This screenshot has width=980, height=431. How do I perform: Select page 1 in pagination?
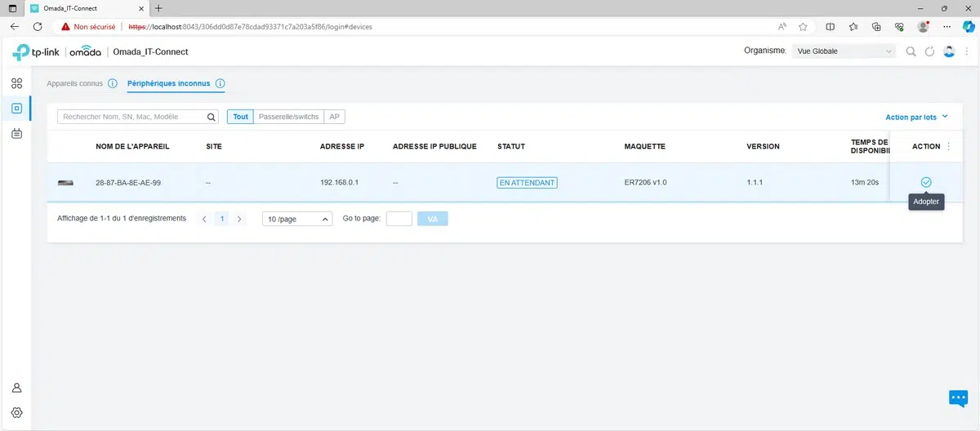coord(222,219)
